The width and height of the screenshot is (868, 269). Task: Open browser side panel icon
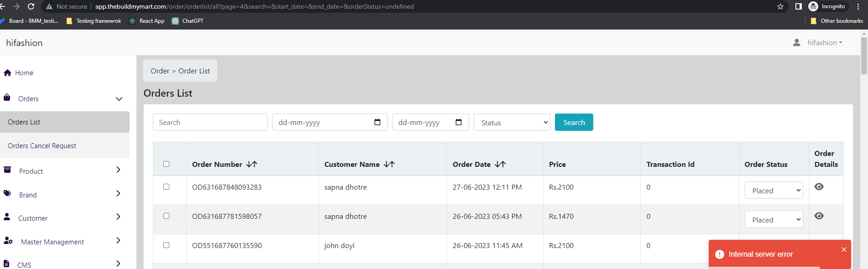[798, 6]
